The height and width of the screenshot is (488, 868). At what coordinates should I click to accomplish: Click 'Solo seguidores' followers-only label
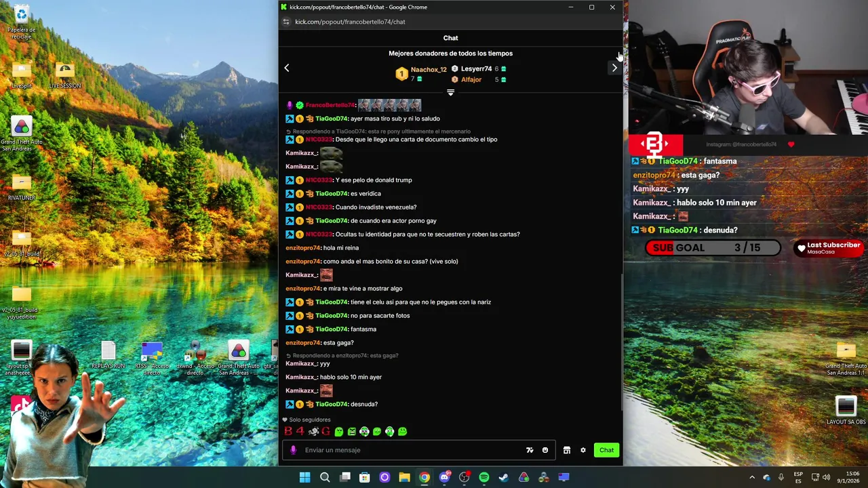(x=310, y=420)
